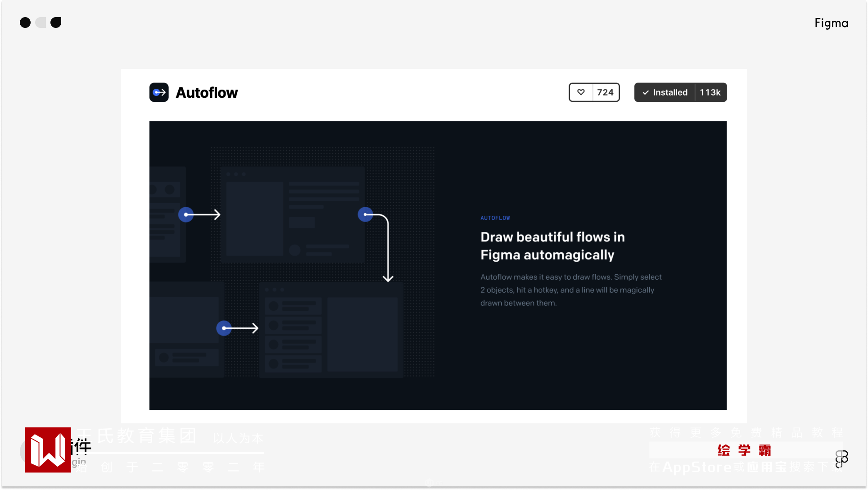Click the black circle in the top-left

point(25,23)
